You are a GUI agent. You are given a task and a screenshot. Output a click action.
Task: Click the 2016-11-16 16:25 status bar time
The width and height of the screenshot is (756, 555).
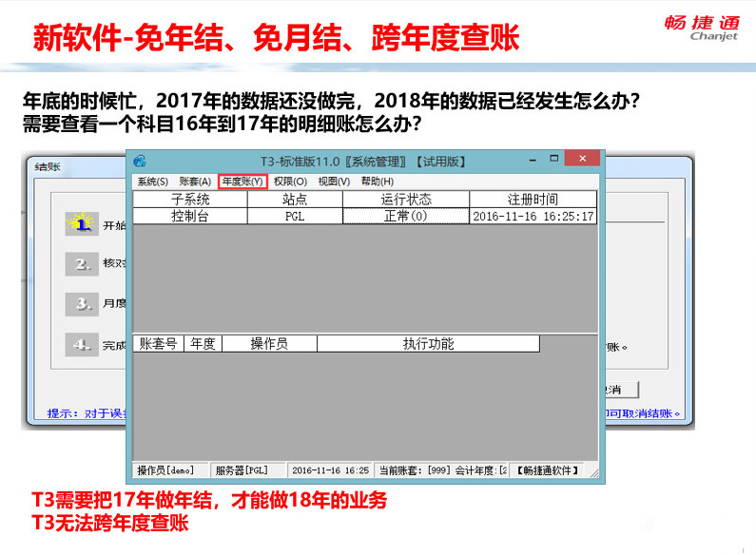click(x=330, y=470)
